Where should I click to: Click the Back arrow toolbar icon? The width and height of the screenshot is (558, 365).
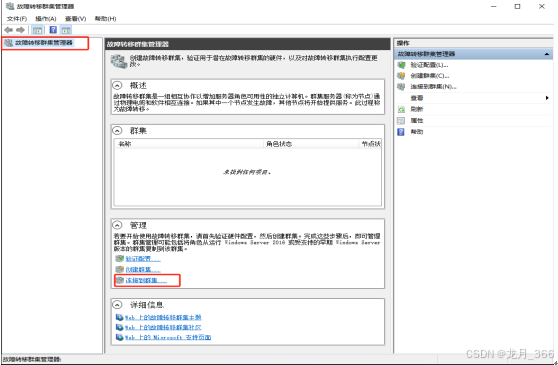point(9,30)
